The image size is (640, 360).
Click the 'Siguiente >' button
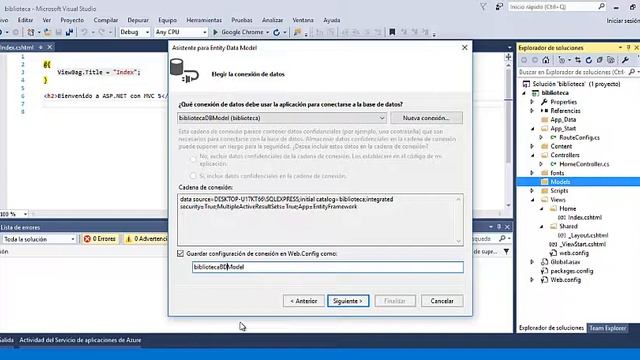pos(348,301)
